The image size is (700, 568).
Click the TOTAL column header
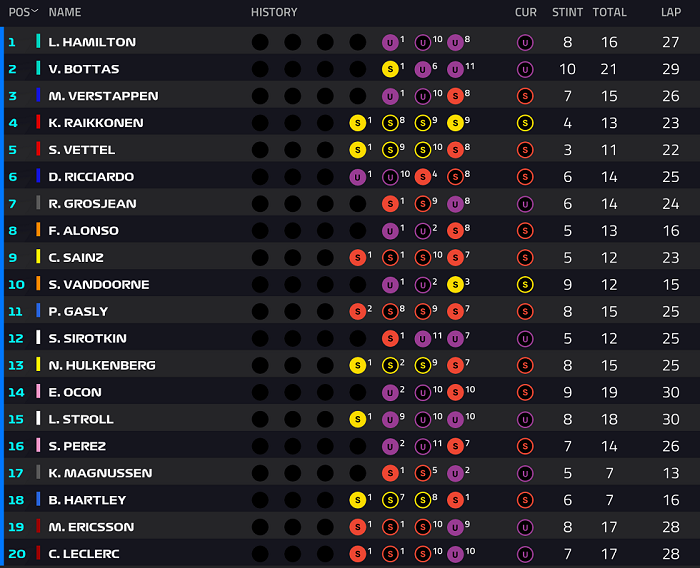click(609, 12)
